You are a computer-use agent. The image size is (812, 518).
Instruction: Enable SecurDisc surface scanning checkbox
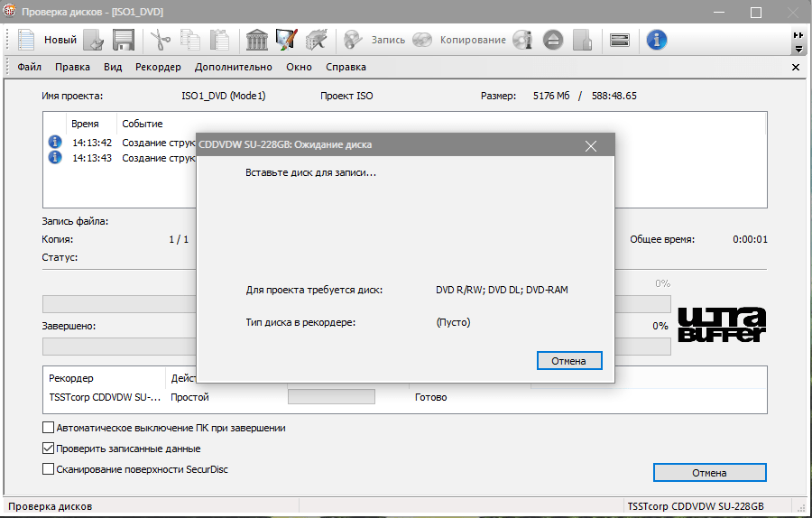(49, 469)
